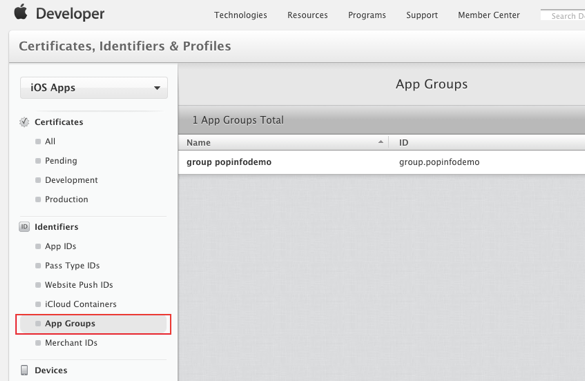
Task: Open the Resources menu
Action: [307, 15]
